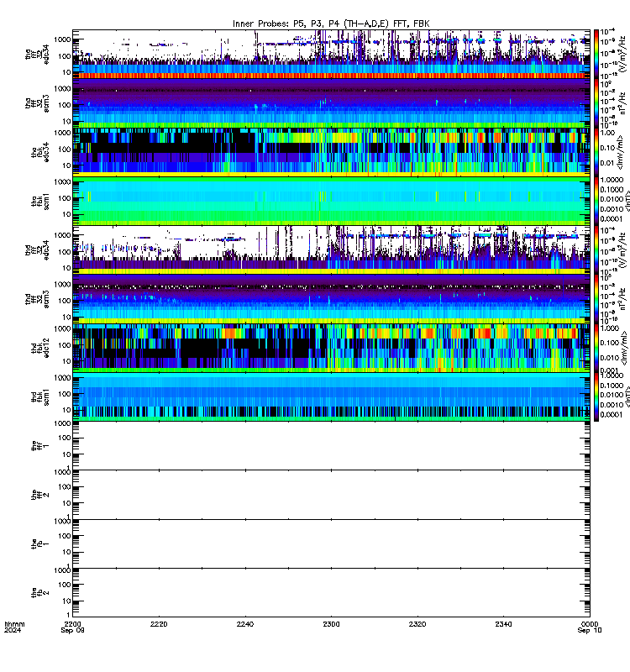
Task: Click the "Sep 09" date label
Action: [72, 631]
